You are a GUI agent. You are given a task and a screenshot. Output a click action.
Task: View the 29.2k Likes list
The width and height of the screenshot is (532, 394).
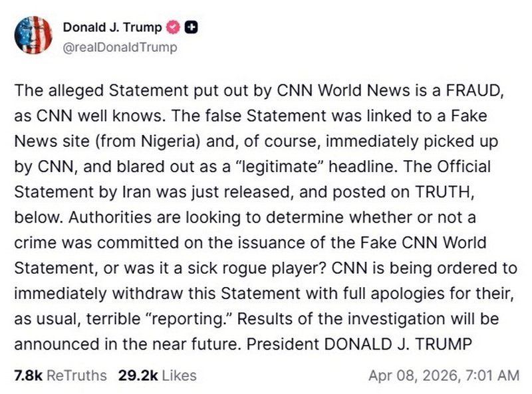(158, 375)
